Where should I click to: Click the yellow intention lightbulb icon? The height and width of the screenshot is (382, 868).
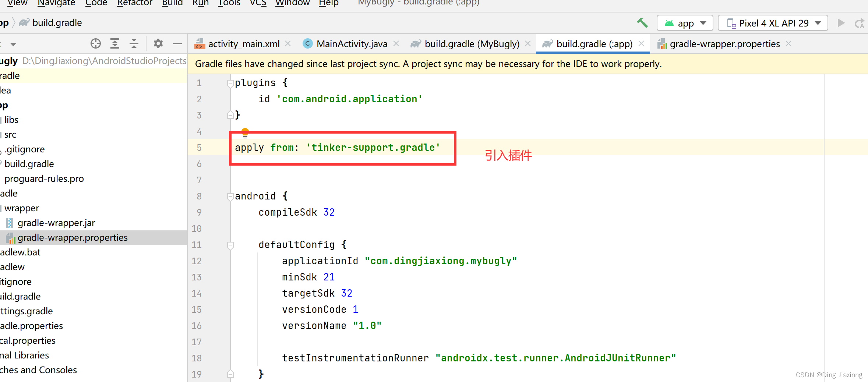(245, 133)
